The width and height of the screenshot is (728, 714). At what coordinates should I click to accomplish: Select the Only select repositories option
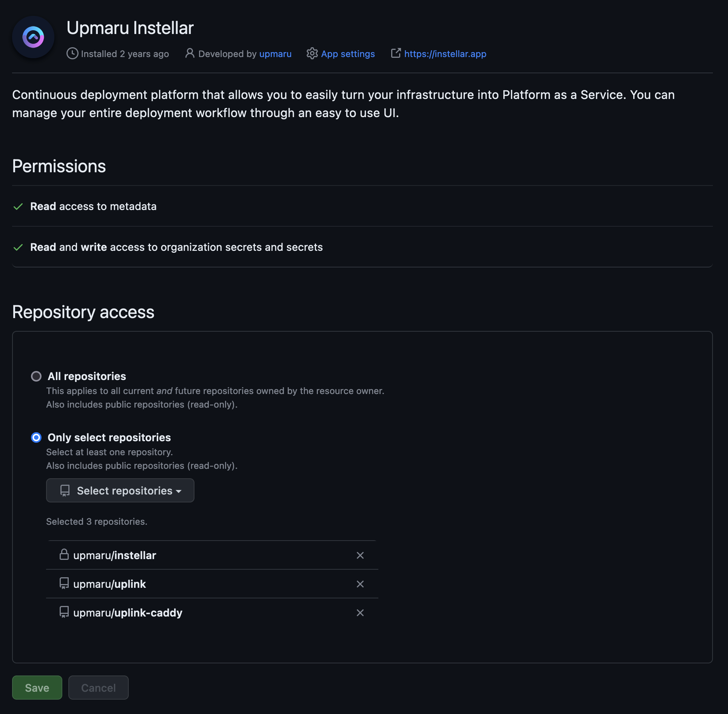[x=36, y=437]
